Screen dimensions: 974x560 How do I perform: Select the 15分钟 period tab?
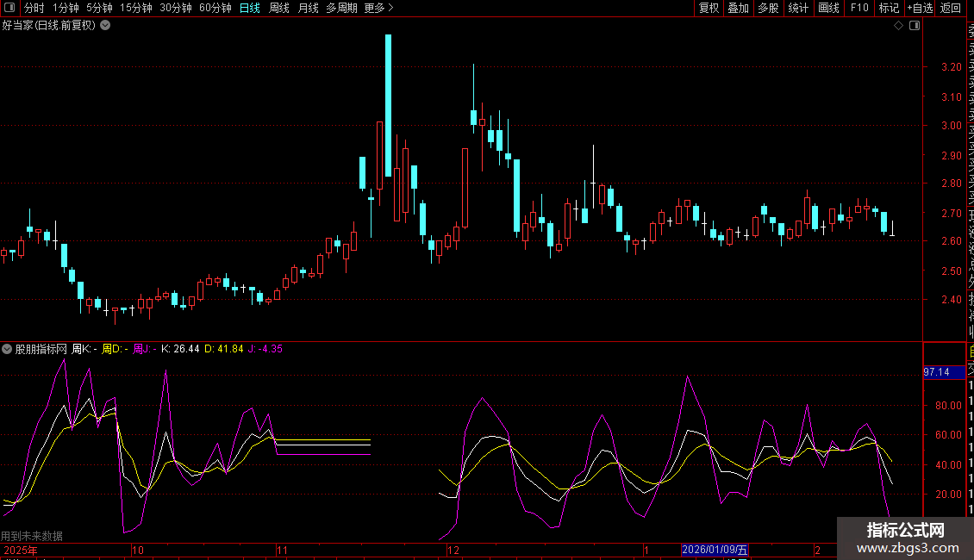click(136, 8)
